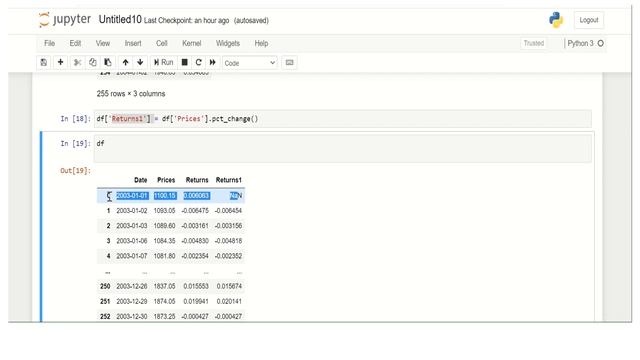
Task: Move selected cell down arrow
Action: pyautogui.click(x=140, y=62)
